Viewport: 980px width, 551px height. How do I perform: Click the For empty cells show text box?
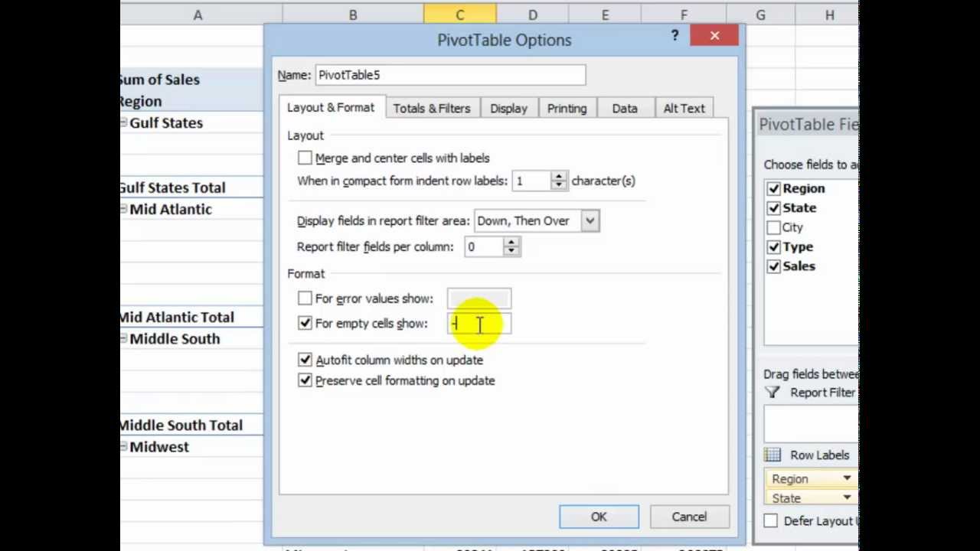click(x=479, y=324)
